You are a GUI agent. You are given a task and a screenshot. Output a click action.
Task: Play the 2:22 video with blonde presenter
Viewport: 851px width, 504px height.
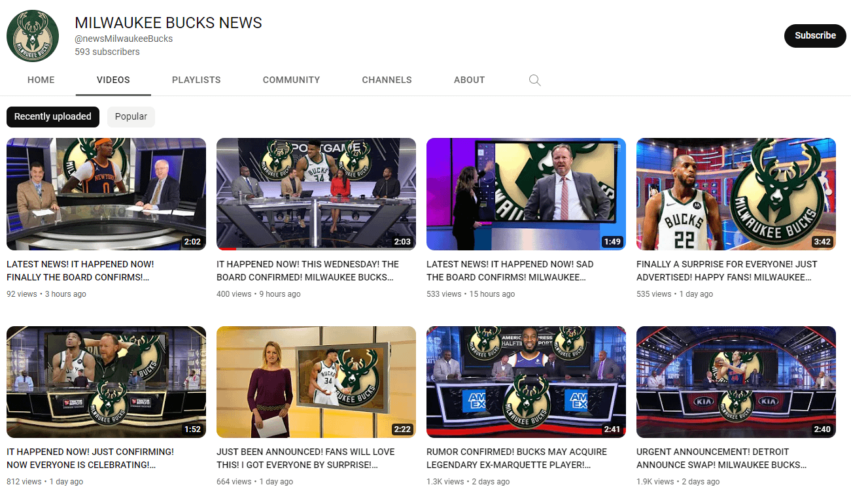click(x=316, y=382)
